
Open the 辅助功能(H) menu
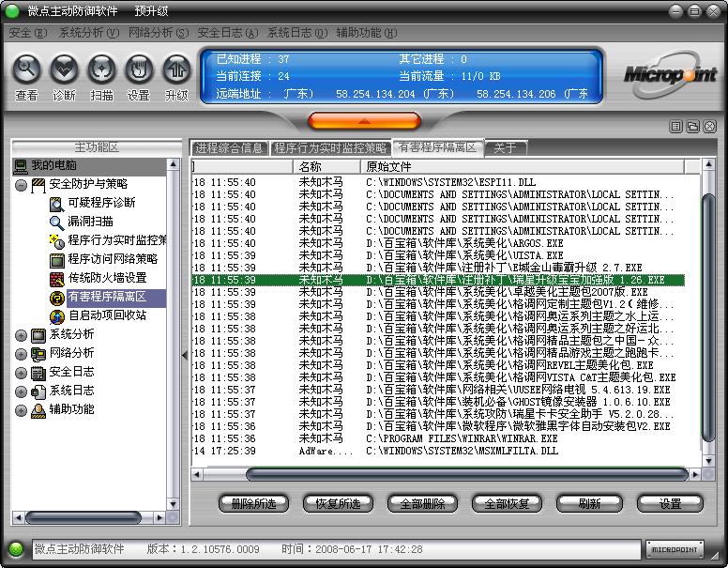click(366, 33)
